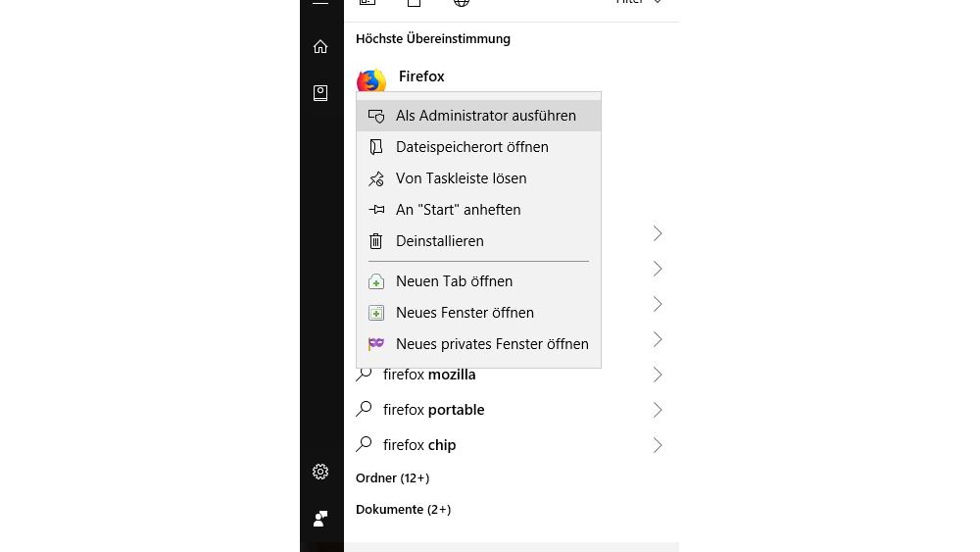This screenshot has width=980, height=552.
Task: Choose "Deinstallieren" in the context menu
Action: click(439, 241)
